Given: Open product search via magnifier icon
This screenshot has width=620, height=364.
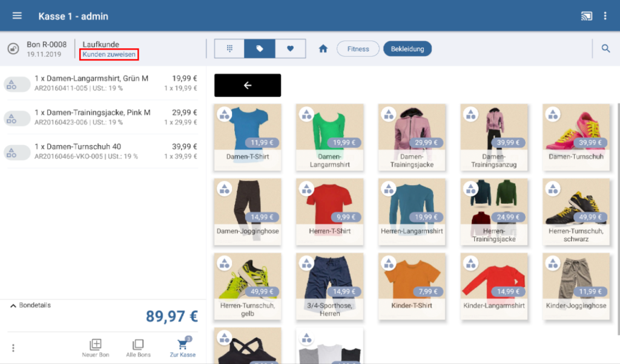Looking at the screenshot, I should tap(605, 48).
